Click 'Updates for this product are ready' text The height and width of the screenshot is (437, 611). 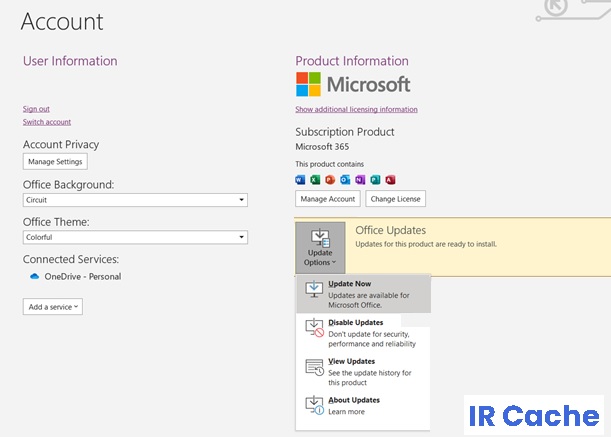coord(426,244)
